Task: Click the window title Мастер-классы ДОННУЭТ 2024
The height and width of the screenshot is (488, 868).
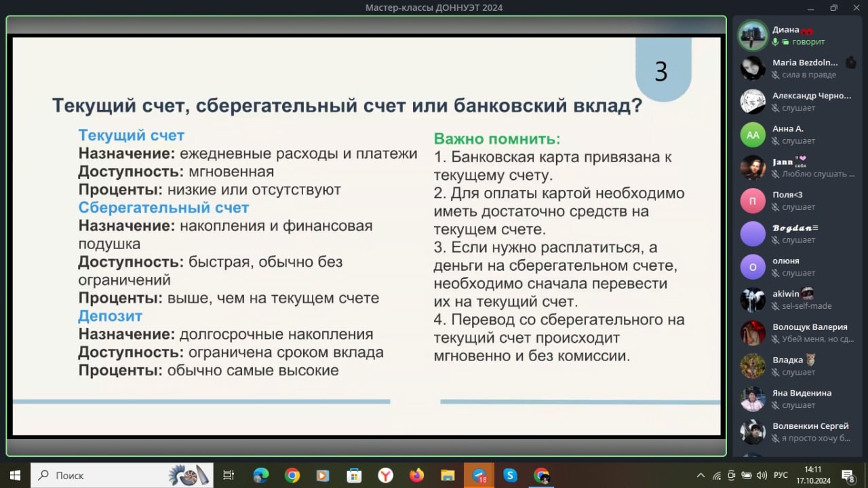Action: tap(434, 7)
